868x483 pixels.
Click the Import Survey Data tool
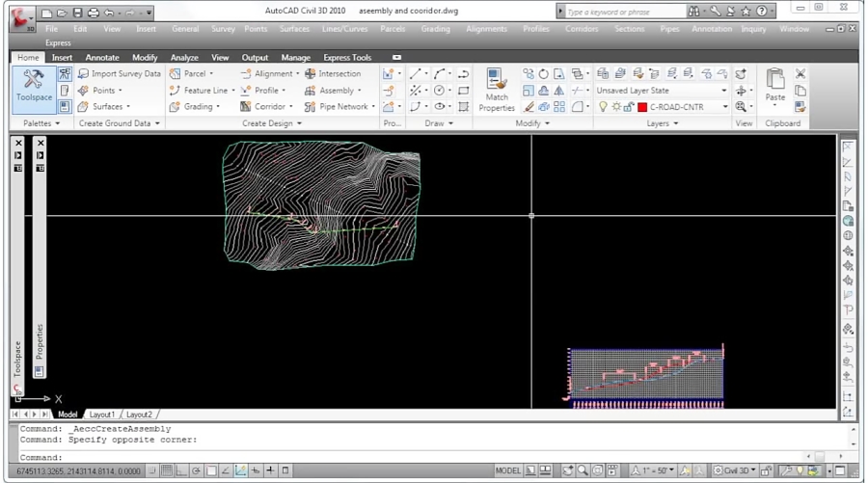[x=119, y=73]
